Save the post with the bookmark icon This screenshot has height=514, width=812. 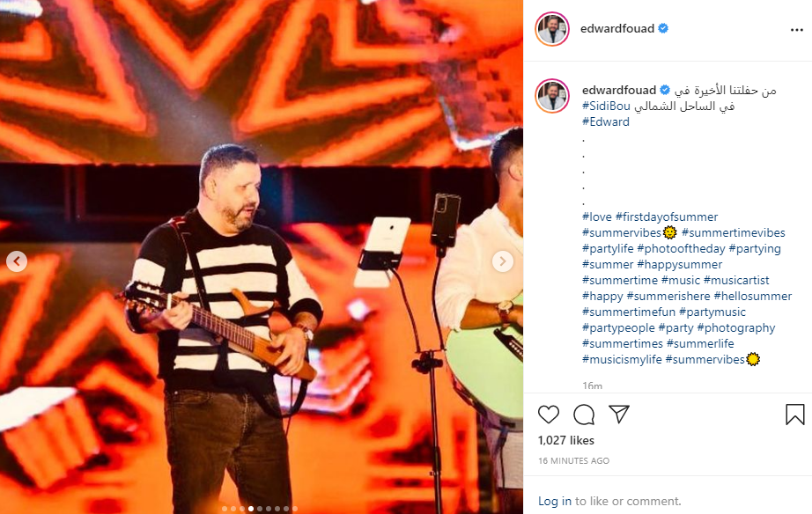(795, 415)
